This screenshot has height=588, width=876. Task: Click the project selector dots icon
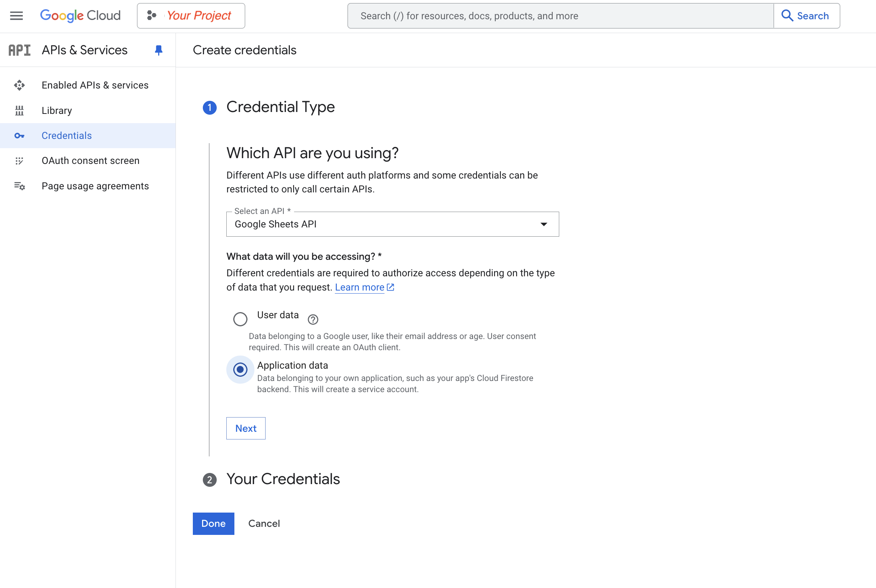(x=152, y=15)
